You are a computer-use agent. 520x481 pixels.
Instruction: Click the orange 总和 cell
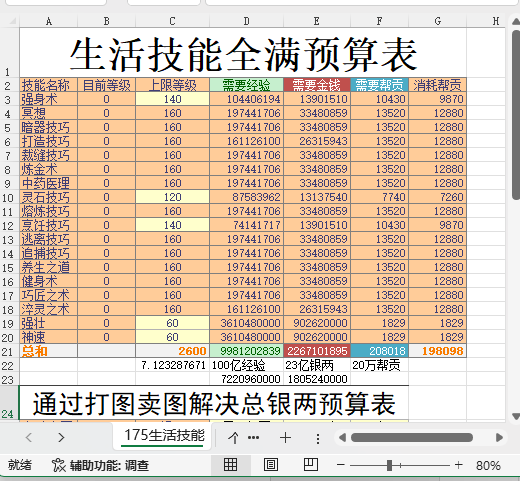click(49, 351)
